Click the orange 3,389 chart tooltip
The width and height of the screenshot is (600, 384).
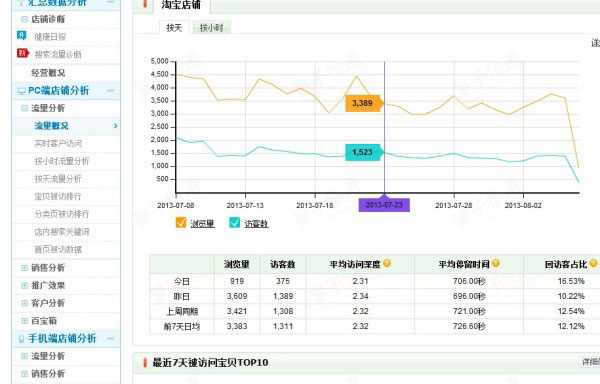(363, 103)
